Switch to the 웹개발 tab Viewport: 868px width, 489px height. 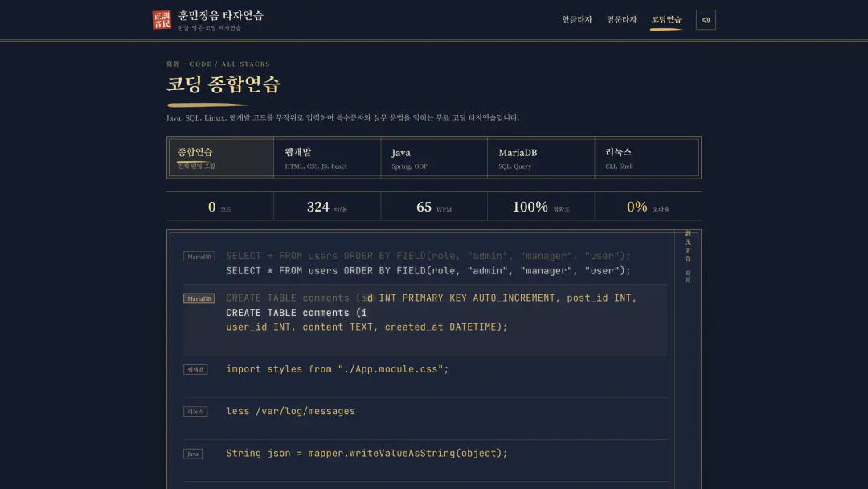click(x=326, y=158)
